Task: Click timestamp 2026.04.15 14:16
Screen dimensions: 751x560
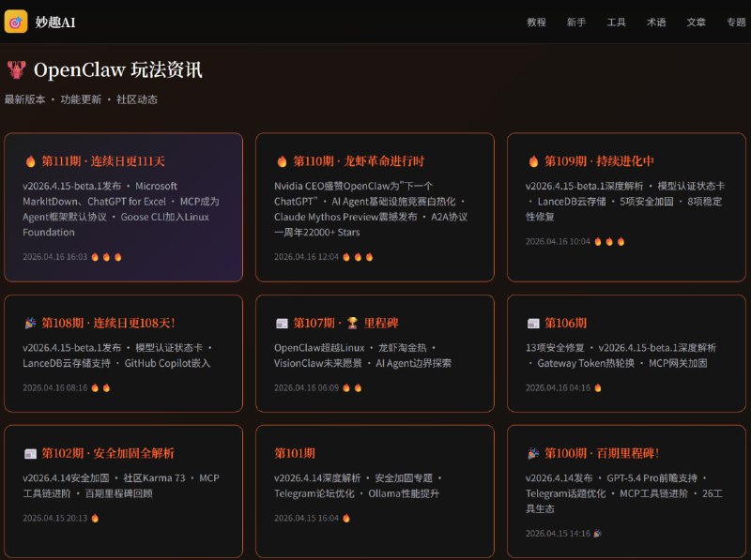Action: (x=558, y=534)
